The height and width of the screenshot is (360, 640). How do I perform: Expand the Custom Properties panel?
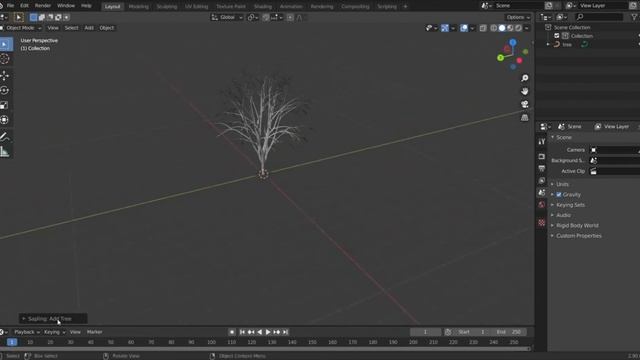(578, 236)
